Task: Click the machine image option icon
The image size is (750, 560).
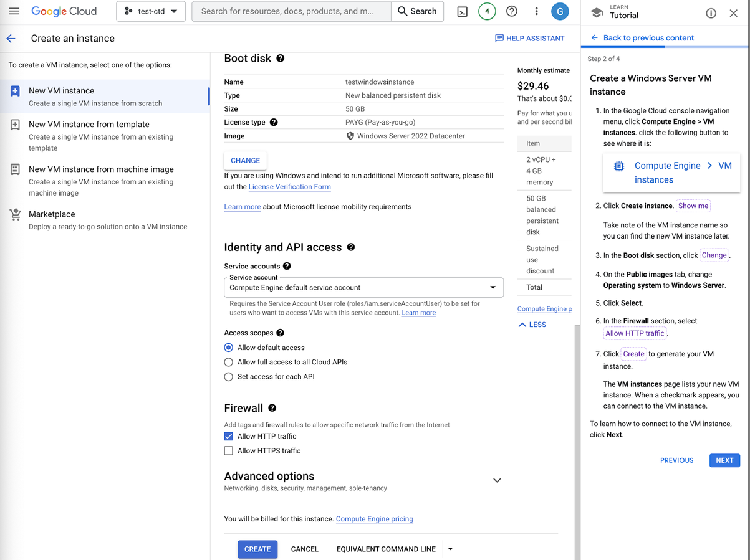Action: coord(15,169)
